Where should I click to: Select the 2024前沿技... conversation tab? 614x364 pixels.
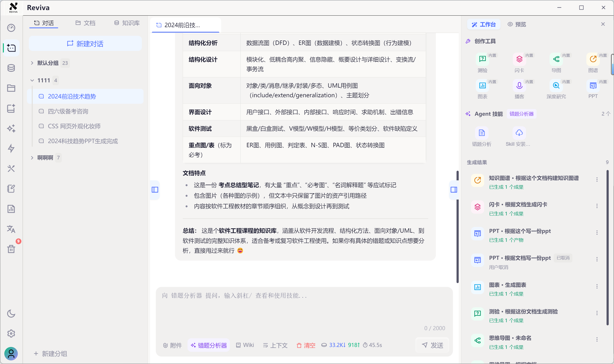[x=185, y=25]
